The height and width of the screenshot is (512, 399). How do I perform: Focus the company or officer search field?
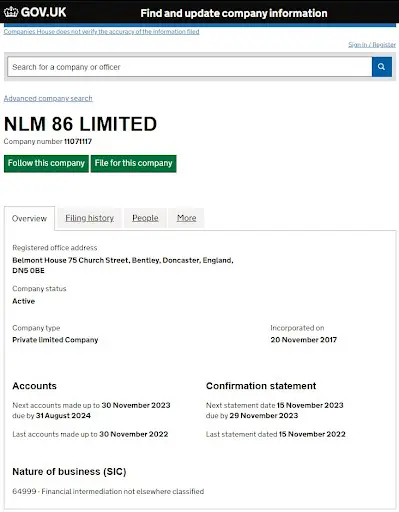pos(190,67)
